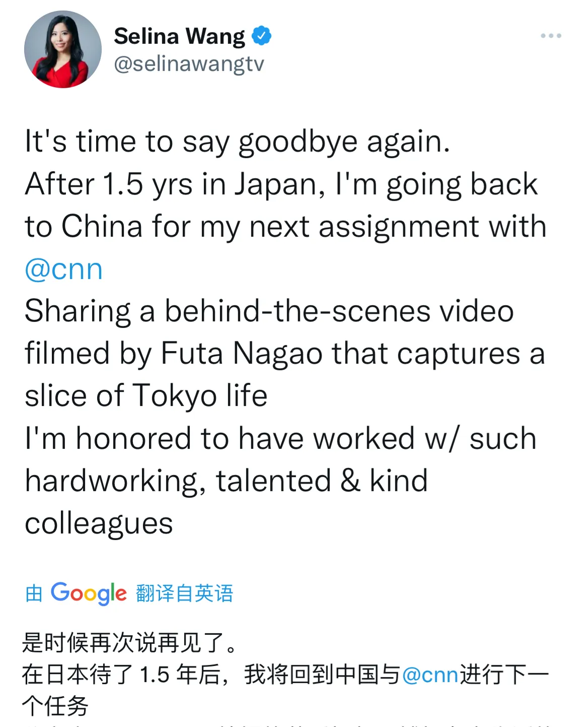Image resolution: width=588 pixels, height=727 pixels.
Task: Click the "It's time to say goodbye again" line
Action: 237,142
